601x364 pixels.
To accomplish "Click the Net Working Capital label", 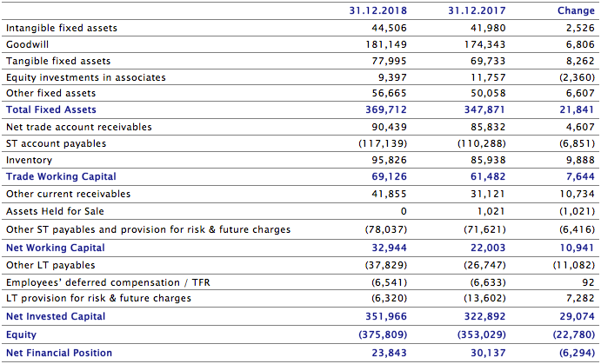I will (x=57, y=248).
